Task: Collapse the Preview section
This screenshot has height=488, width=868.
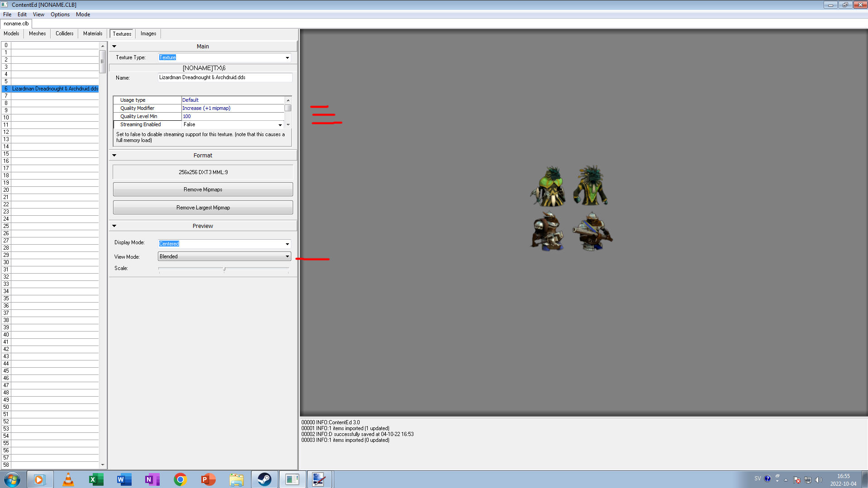Action: click(114, 226)
